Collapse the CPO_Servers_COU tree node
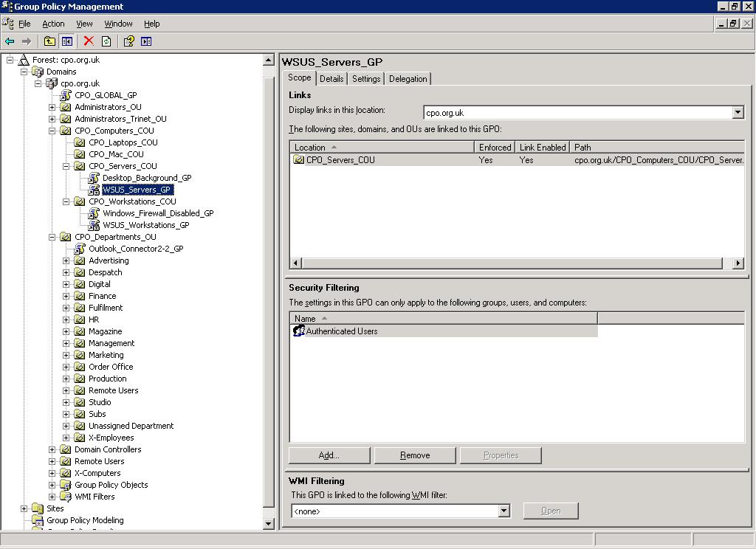Image resolution: width=756 pixels, height=549 pixels. [x=66, y=166]
